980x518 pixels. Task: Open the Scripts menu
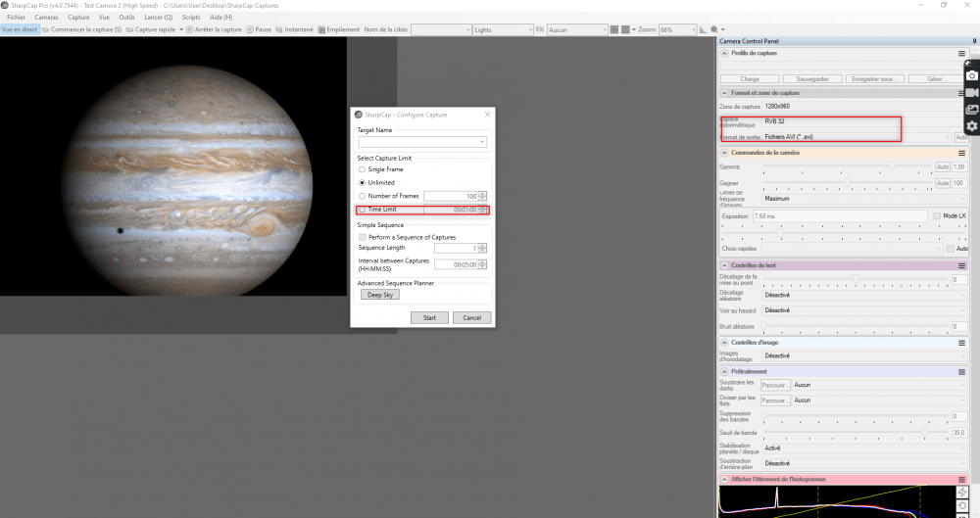[191, 18]
